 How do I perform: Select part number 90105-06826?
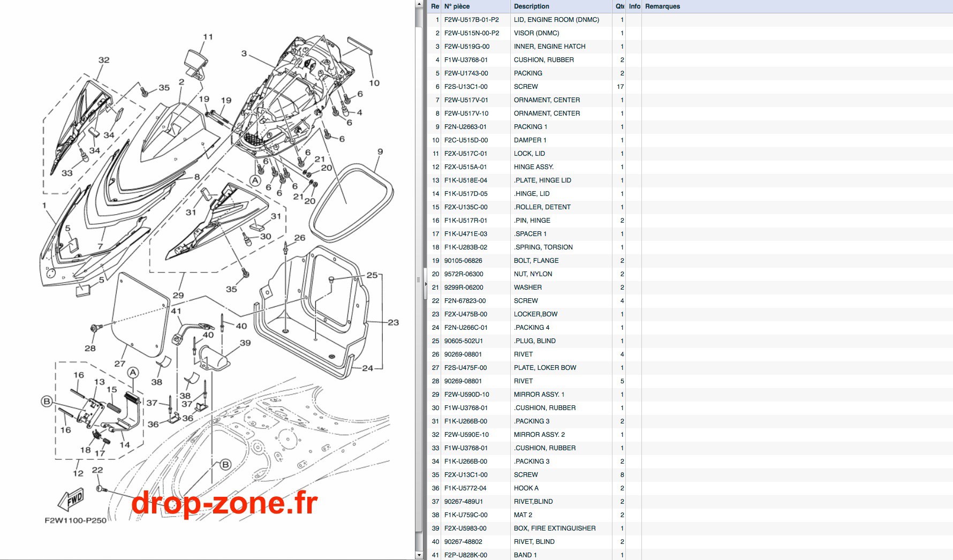coord(463,261)
